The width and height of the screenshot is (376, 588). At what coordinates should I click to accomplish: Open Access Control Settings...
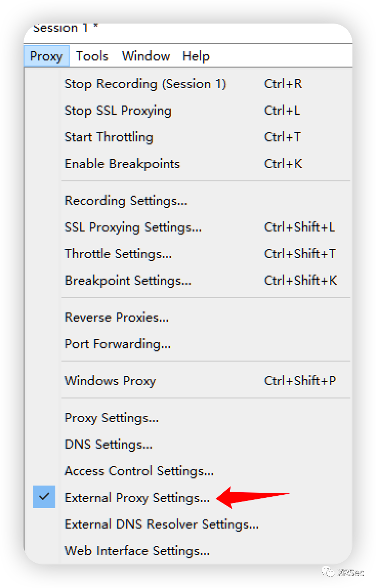tap(139, 471)
